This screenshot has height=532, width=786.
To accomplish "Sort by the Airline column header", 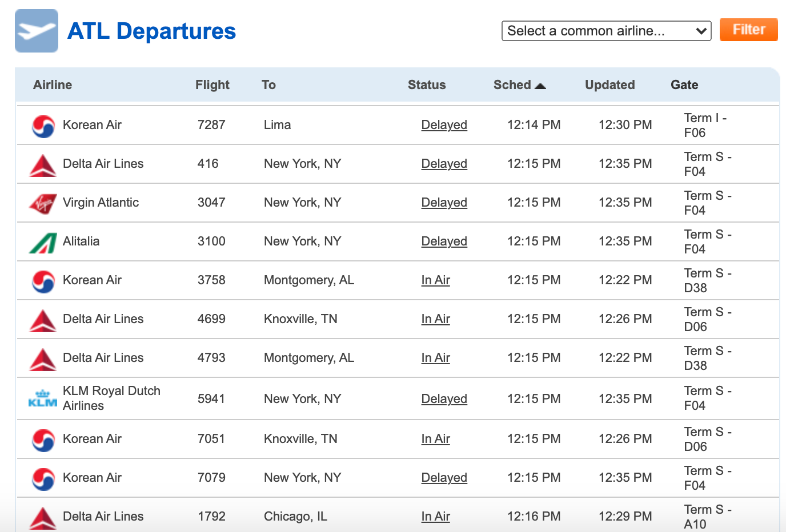I will (x=53, y=85).
